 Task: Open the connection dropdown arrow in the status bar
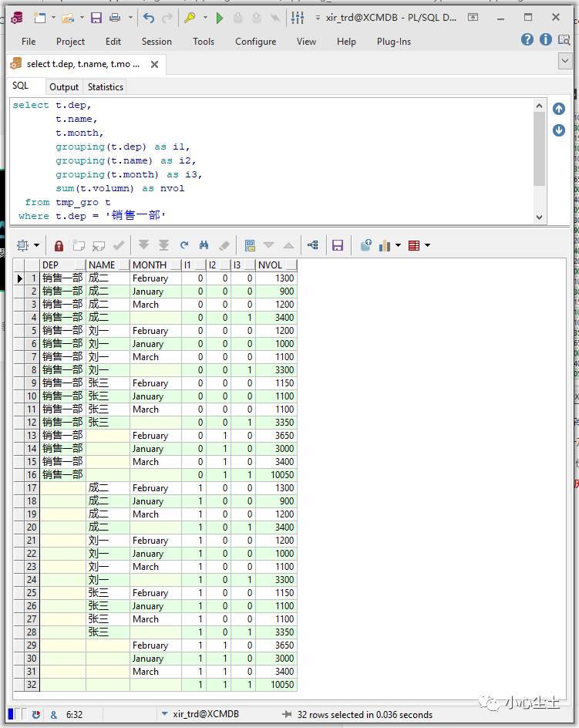coord(164,713)
